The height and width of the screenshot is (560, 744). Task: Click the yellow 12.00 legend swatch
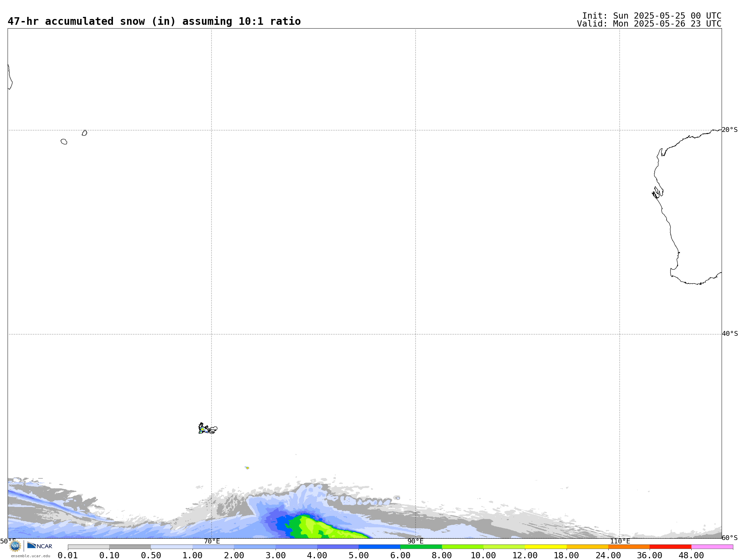point(546,547)
